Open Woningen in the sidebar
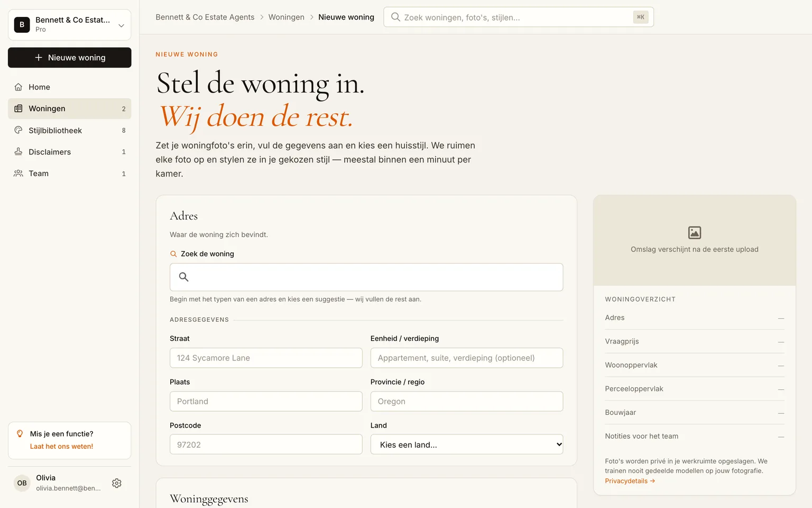 click(70, 108)
